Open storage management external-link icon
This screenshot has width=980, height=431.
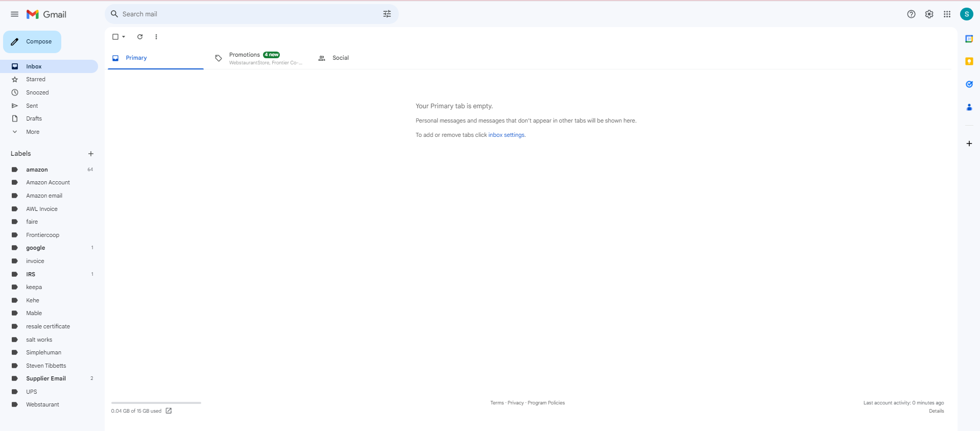point(169,411)
